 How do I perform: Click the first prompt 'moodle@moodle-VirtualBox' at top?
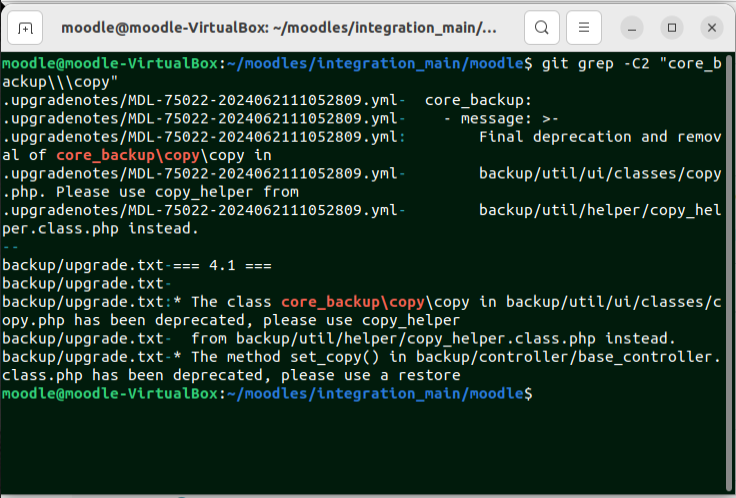[110, 63]
